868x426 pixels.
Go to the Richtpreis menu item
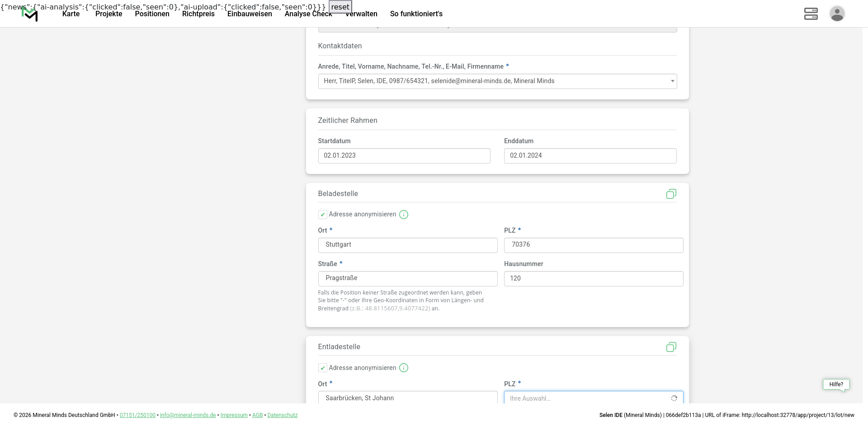[198, 14]
